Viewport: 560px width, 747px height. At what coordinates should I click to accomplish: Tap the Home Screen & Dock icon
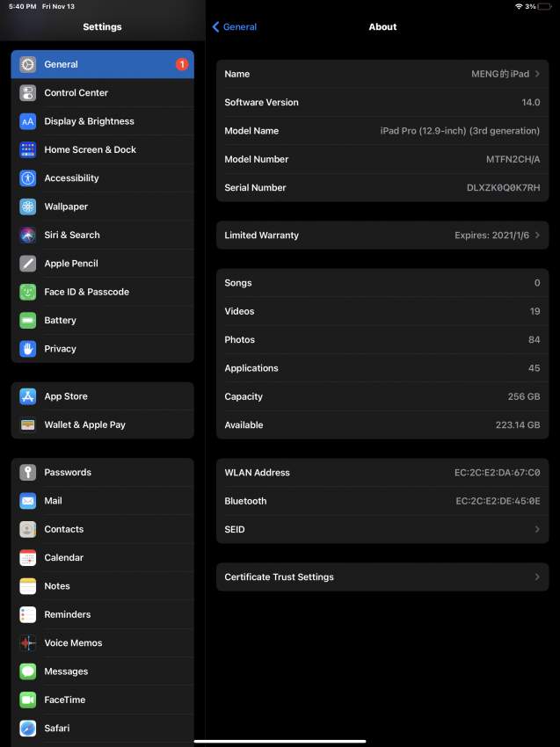[x=27, y=149]
